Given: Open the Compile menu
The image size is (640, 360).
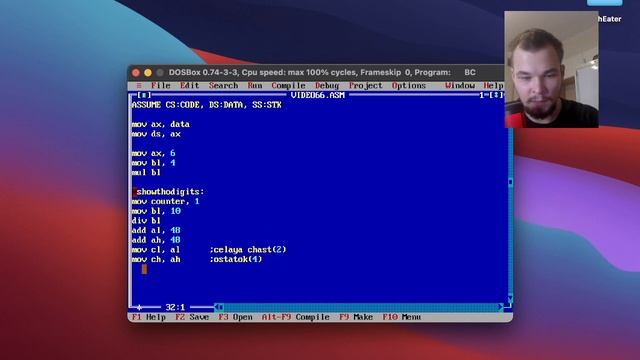Looking at the screenshot, I should tap(288, 86).
